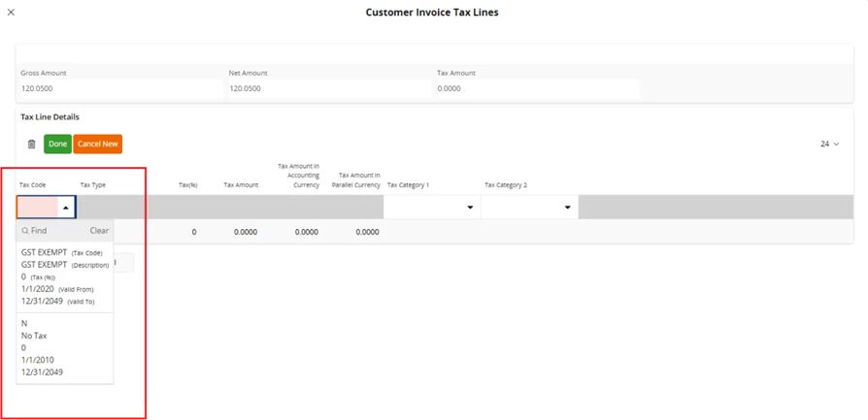Click the Tax Type column header
The height and width of the screenshot is (420, 868).
click(x=93, y=185)
